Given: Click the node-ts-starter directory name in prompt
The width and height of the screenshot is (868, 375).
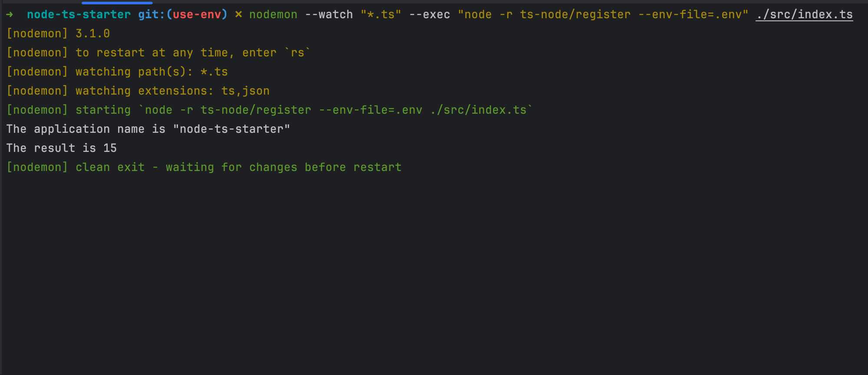Looking at the screenshot, I should click(79, 15).
